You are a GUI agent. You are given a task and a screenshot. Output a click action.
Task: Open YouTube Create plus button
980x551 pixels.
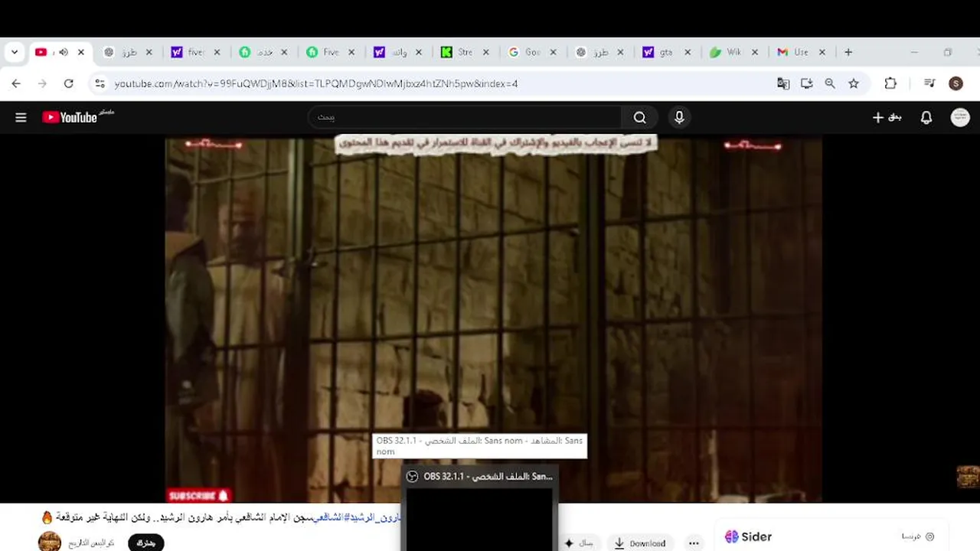pyautogui.click(x=887, y=117)
